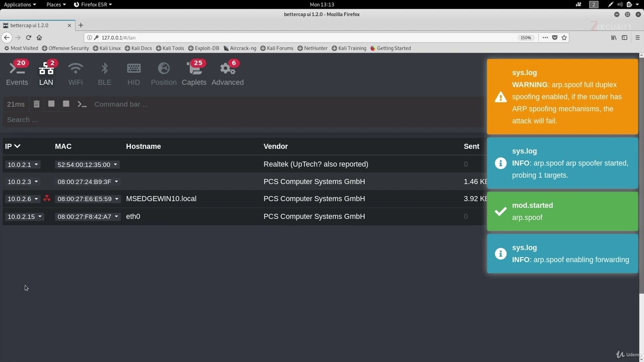Dismiss the green mod.started notification
The height and width of the screenshot is (362, 644).
pos(562,211)
